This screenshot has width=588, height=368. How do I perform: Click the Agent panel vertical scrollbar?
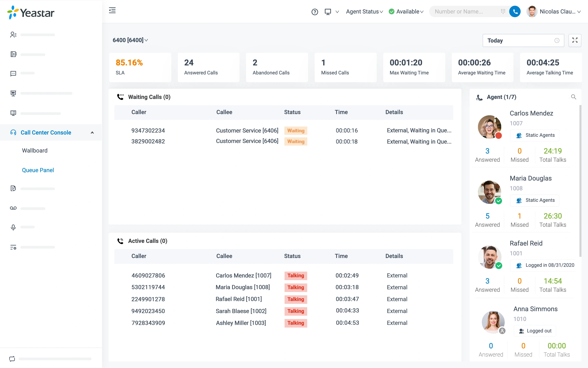pos(580,181)
